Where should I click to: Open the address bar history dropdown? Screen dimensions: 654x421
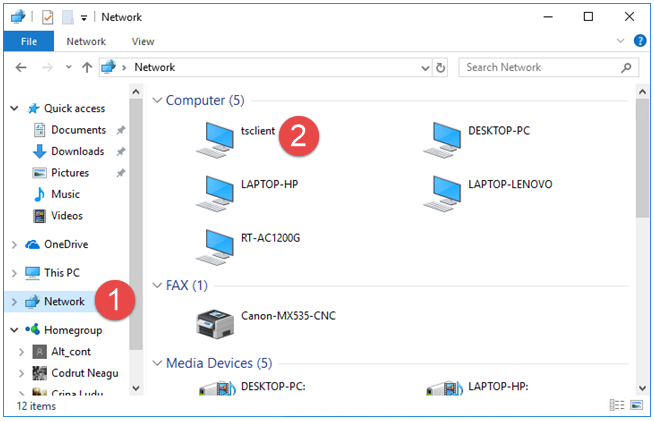425,68
